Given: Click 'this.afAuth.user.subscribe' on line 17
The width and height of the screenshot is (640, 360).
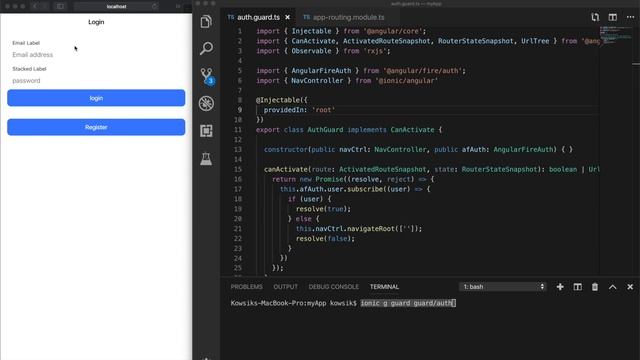Looking at the screenshot, I should [331, 189].
